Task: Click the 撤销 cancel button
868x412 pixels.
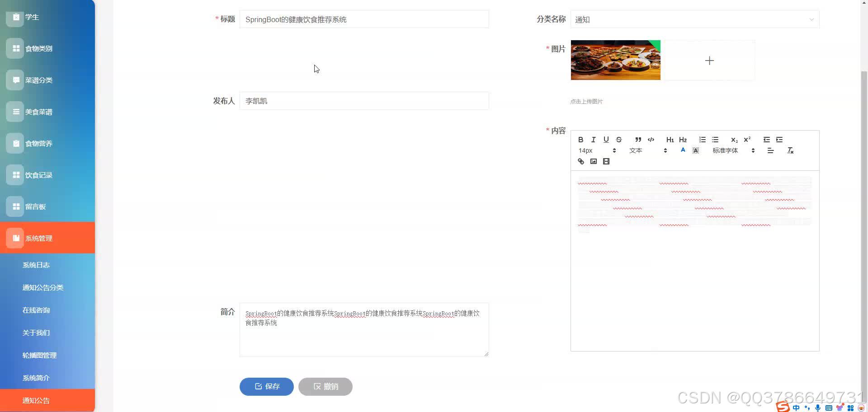Action: 325,387
